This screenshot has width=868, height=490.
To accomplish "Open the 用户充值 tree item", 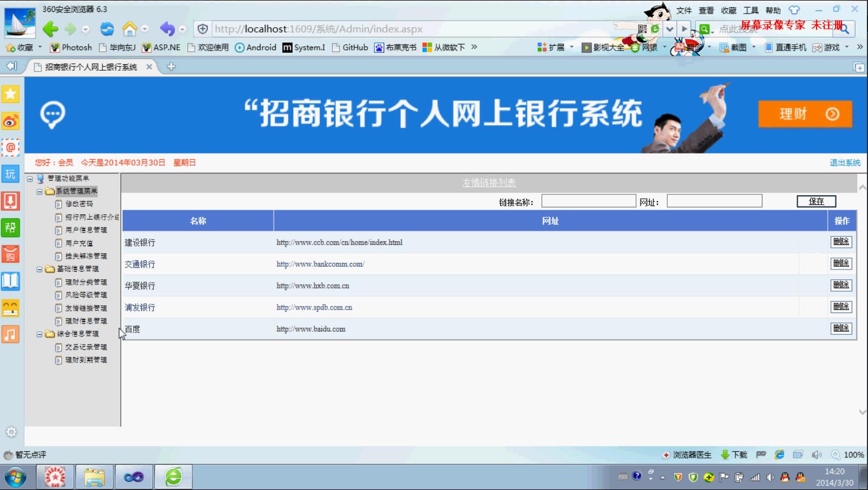I will [79, 243].
